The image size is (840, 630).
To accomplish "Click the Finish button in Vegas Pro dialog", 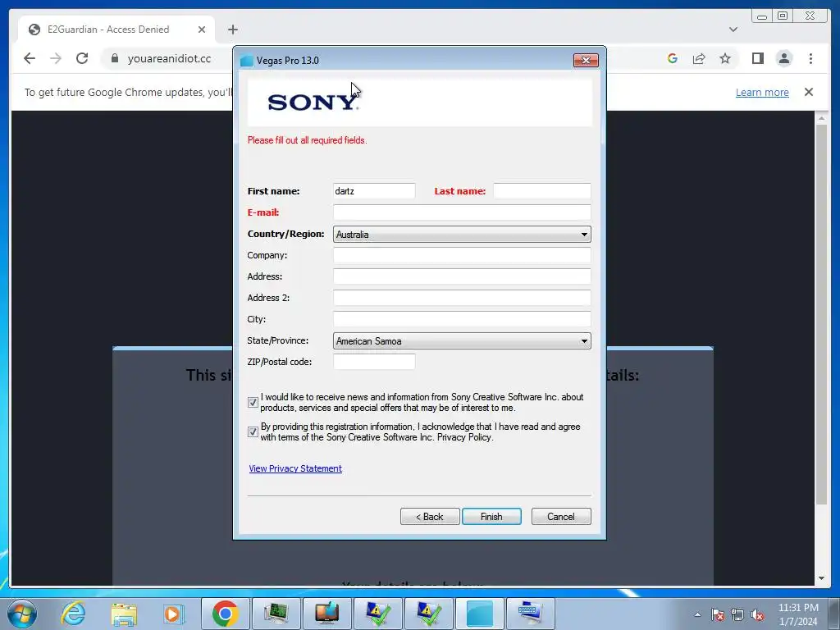I will click(x=491, y=517).
